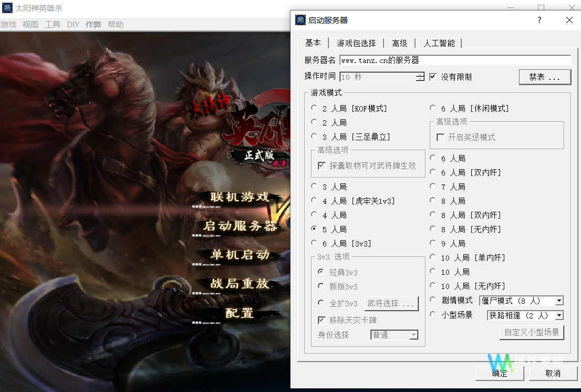Select the plain 10 人局 mode
This screenshot has width=581, height=392.
click(433, 271)
